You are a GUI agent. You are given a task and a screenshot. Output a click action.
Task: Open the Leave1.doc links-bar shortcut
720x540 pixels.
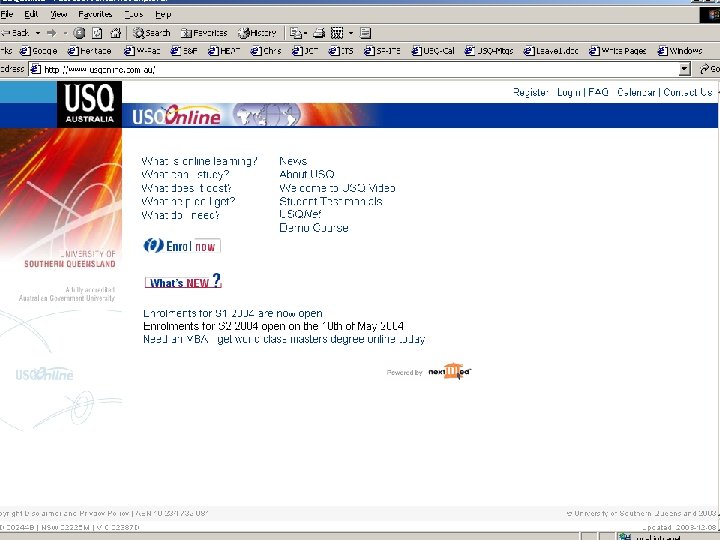[551, 51]
